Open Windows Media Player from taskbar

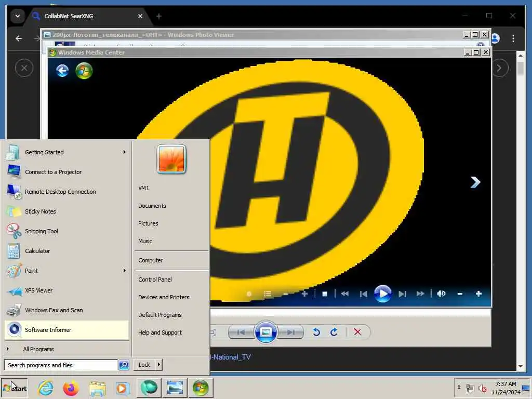123,388
